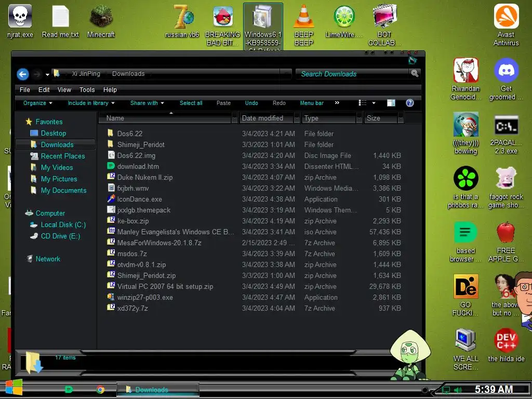Open the File menu
The width and height of the screenshot is (532, 399).
tap(25, 89)
